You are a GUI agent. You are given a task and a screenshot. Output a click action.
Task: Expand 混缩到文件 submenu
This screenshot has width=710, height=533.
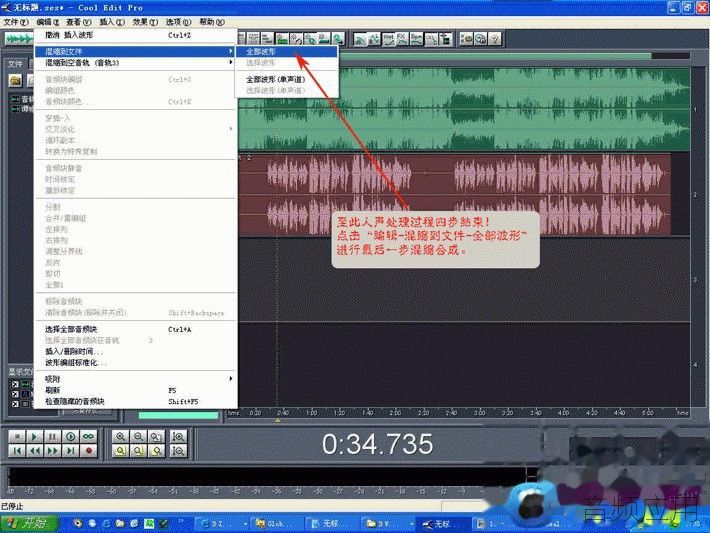(136, 51)
